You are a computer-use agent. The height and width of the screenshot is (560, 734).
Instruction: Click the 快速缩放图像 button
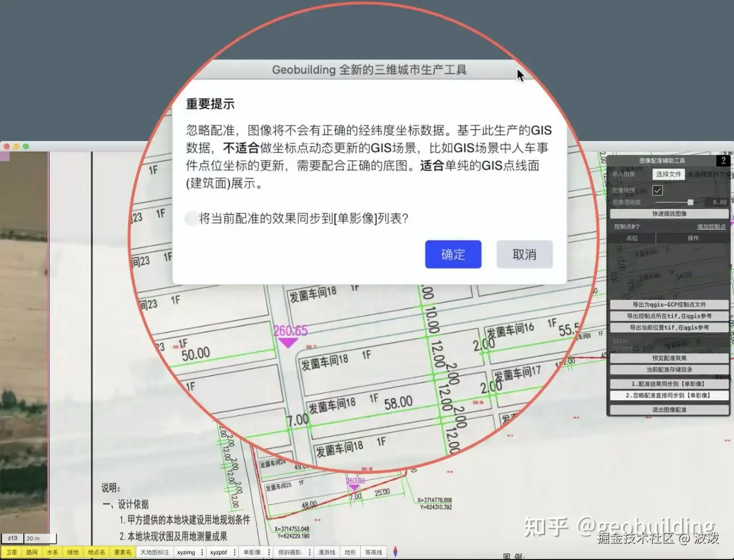[x=669, y=214]
